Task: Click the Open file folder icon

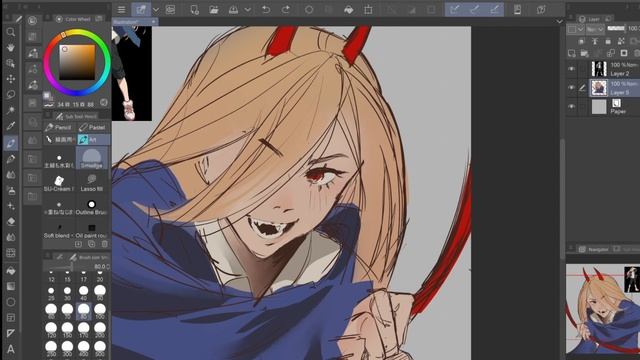Action: click(x=214, y=10)
